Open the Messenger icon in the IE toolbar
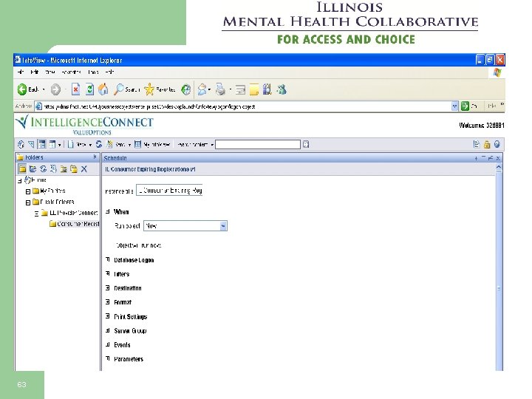 (x=282, y=89)
